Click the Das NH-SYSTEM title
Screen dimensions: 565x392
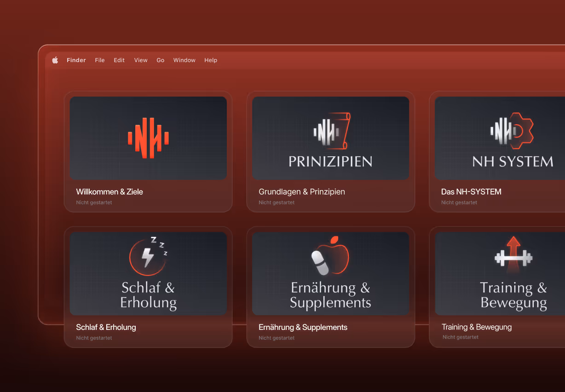pyautogui.click(x=471, y=192)
